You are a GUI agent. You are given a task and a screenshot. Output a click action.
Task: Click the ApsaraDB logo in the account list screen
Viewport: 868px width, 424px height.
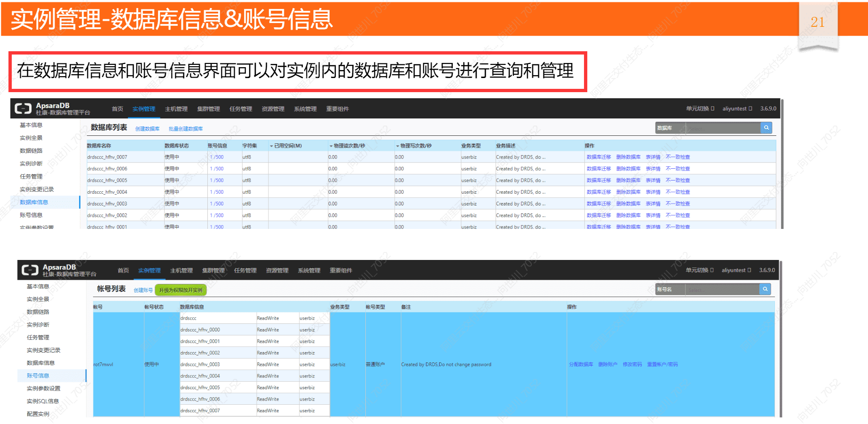point(30,270)
